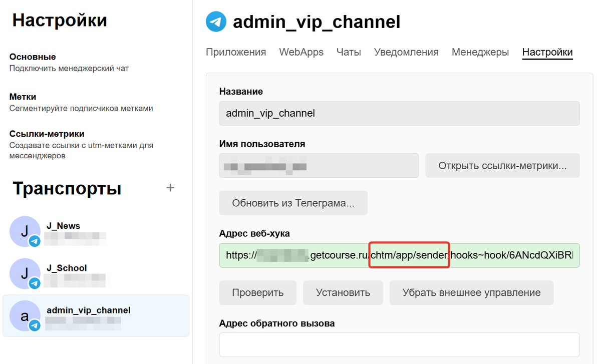Image resolution: width=601 pixels, height=364 pixels.
Task: Click the Открыть ссылки-метрики... button
Action: tap(502, 165)
